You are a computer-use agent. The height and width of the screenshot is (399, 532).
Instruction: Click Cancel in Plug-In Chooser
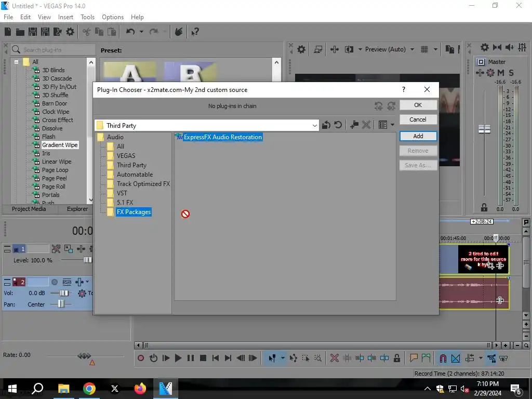pos(418,119)
